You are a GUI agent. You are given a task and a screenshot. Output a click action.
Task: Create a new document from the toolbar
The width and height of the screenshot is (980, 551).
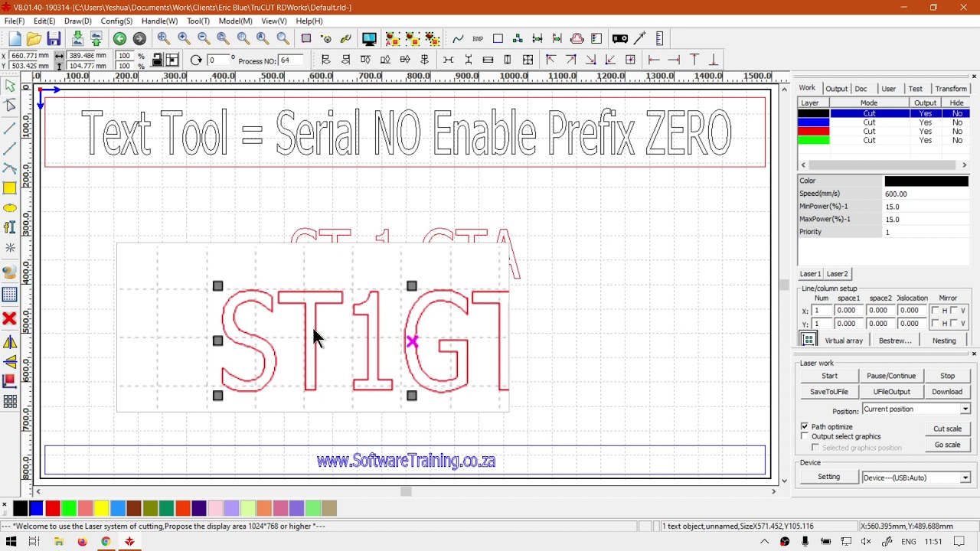coord(15,39)
